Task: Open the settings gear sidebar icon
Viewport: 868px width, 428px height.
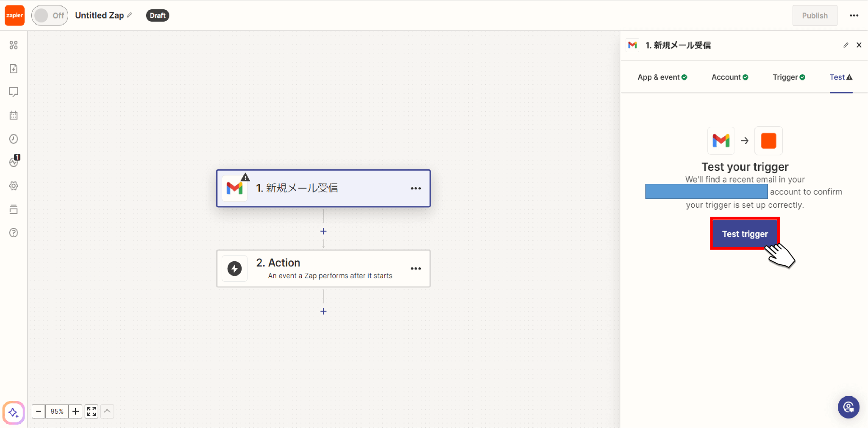Action: (14, 186)
